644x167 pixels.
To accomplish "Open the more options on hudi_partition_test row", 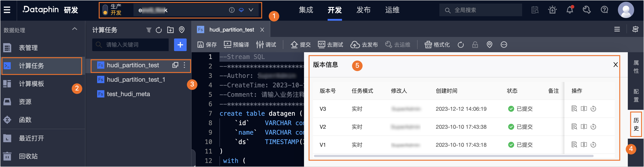I will coord(185,65).
